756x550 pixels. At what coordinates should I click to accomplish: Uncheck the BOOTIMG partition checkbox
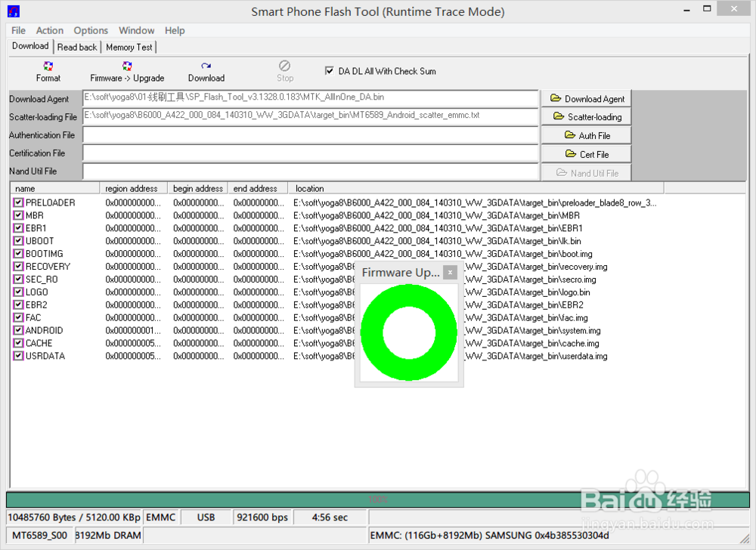18,254
